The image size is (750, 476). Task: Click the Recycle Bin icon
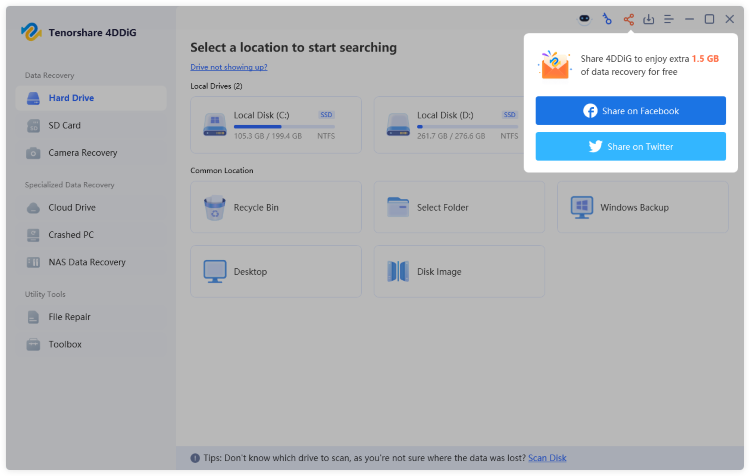(215, 208)
